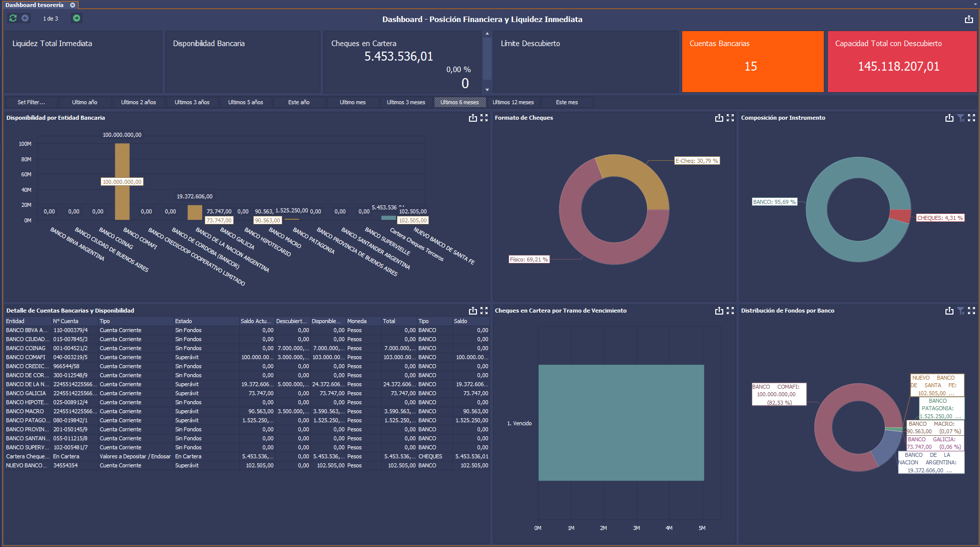980x547 pixels.
Task: Clear filter on Distribución de Fondos por Banco
Action: pos(960,311)
